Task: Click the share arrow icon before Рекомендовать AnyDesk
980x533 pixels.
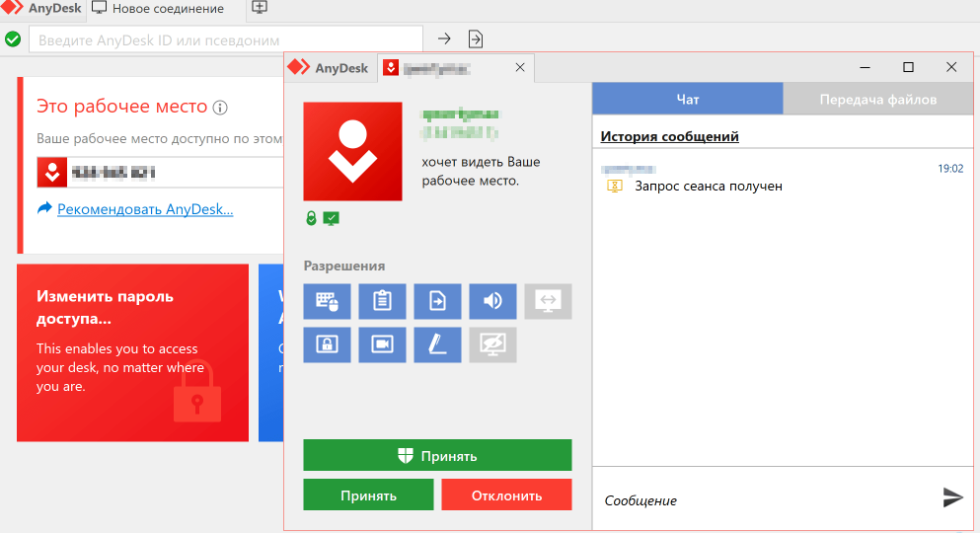Action: tap(44, 208)
